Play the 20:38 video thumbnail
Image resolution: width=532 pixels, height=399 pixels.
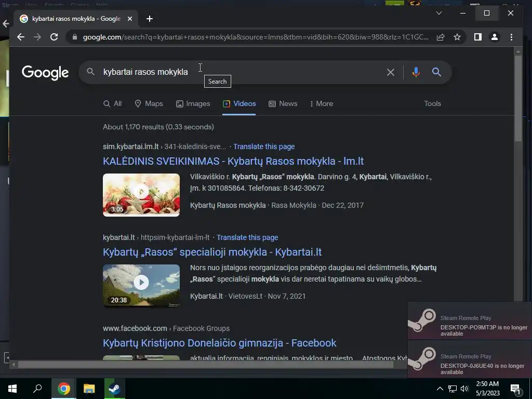click(141, 286)
